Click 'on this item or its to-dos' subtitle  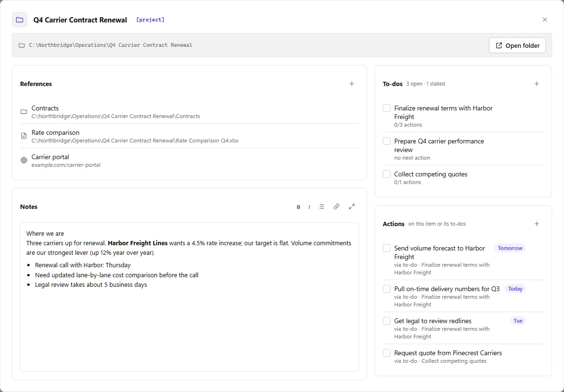click(x=437, y=224)
